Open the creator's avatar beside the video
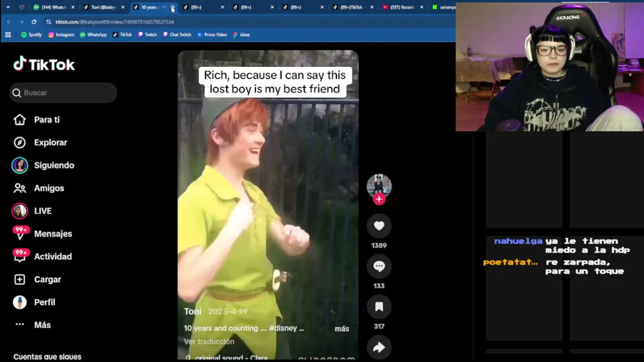Image resolution: width=644 pixels, height=362 pixels. (379, 186)
